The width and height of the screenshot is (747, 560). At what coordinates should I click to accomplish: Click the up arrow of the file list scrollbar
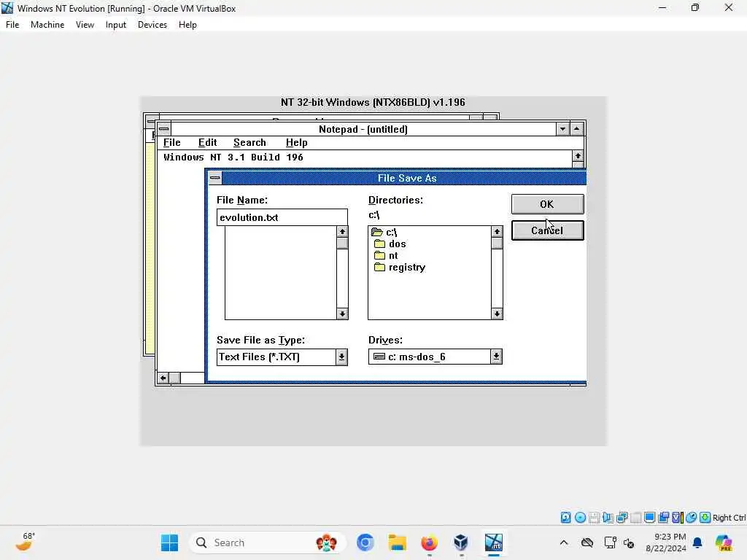342,231
